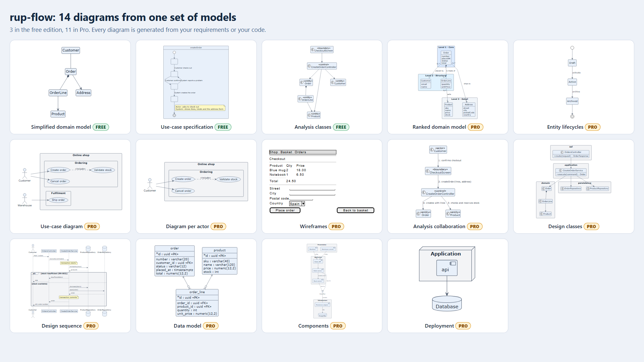Click 'Analysis classes' caption text
Screen dimensions: 644x362
[x=313, y=127]
